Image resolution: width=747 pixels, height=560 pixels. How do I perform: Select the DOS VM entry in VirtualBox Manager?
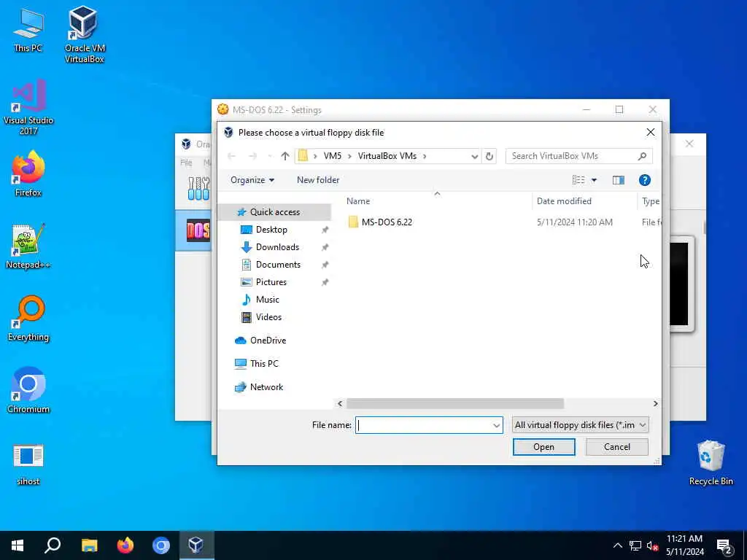click(194, 231)
